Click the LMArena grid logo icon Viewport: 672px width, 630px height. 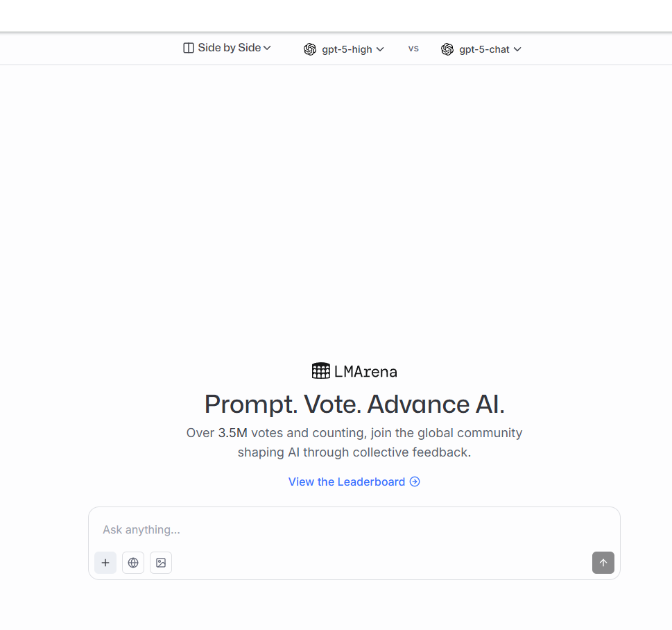(x=320, y=371)
